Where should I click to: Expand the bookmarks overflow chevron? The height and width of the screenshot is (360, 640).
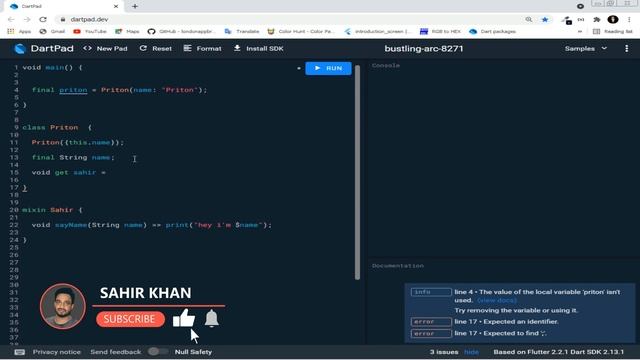(580, 31)
